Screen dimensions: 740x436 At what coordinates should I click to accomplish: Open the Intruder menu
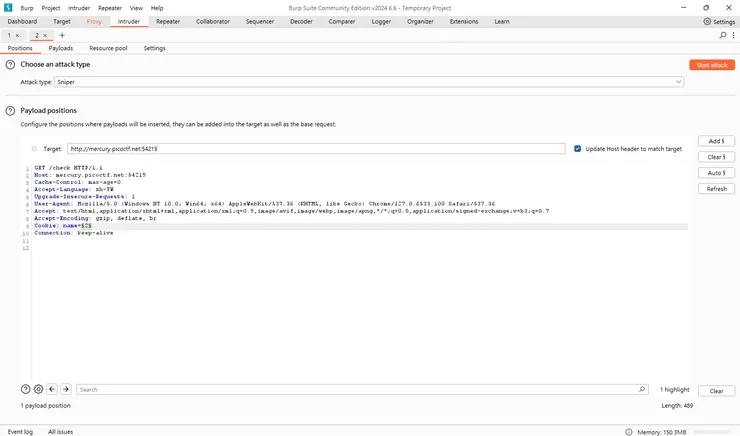point(79,8)
